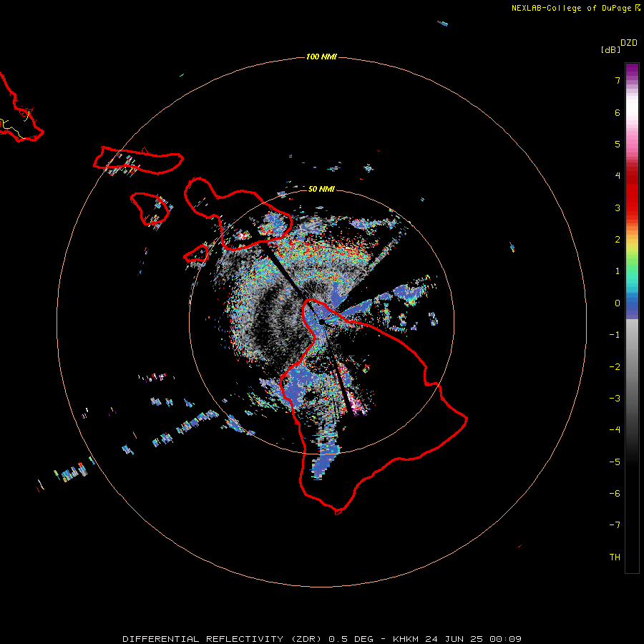Select the 50 NMI range ring label
This screenshot has height=644, width=644.
point(321,189)
